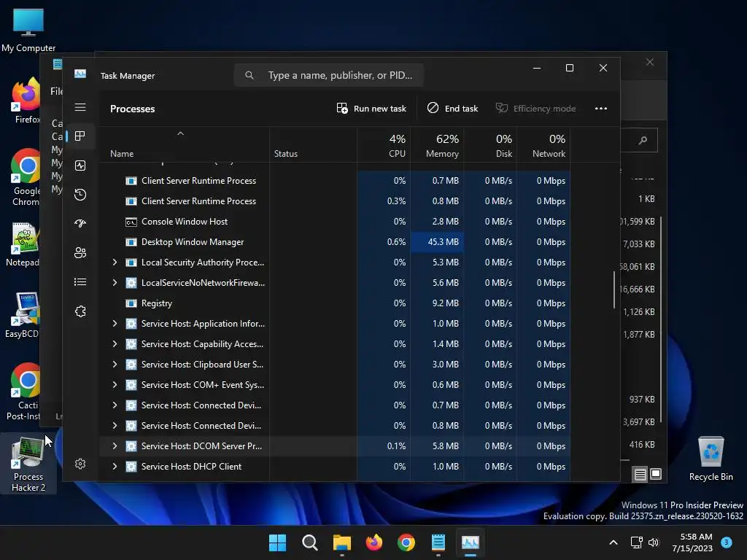This screenshot has height=560, width=747.
Task: Sort processes by the Memory column
Action: (437, 146)
